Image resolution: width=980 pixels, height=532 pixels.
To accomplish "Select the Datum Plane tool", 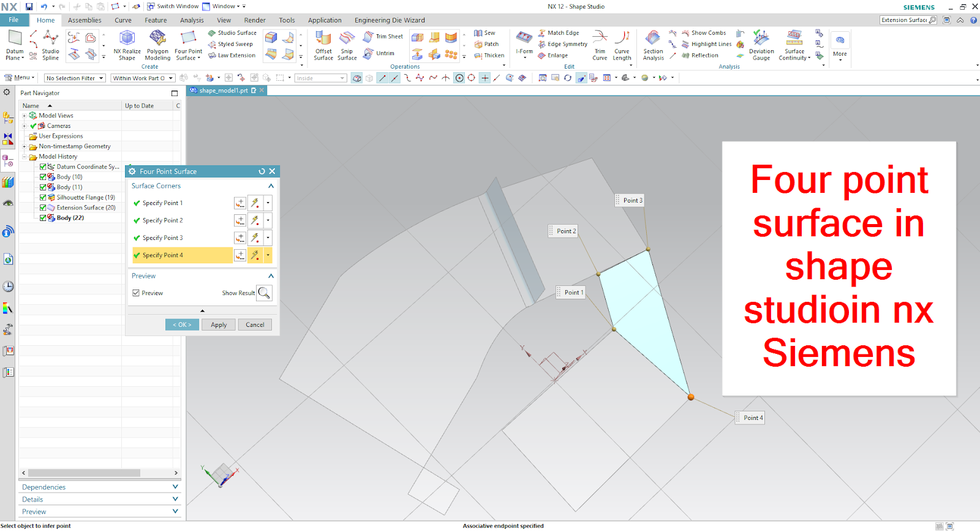I will (x=15, y=45).
